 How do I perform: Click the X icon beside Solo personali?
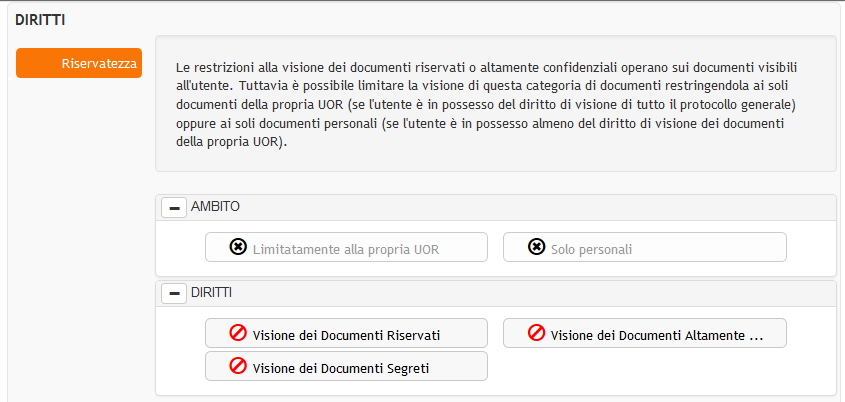pos(536,247)
